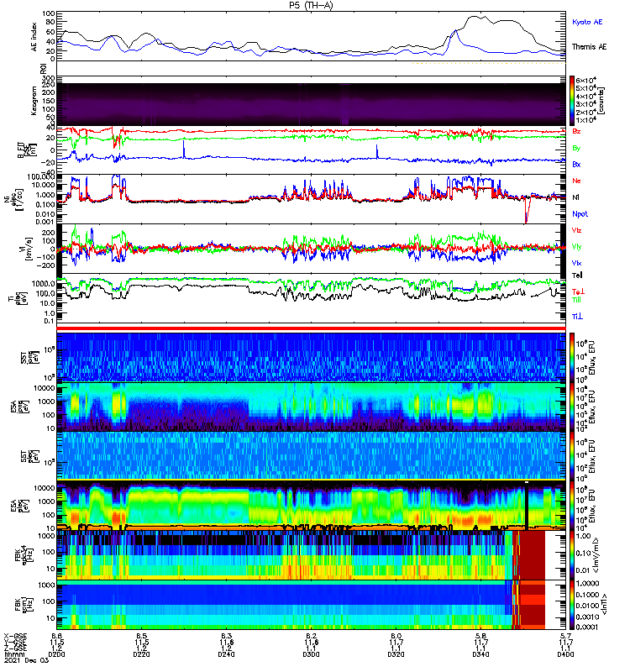
Task: Pick the SST electron Eflux color bar
Action: tap(572, 456)
